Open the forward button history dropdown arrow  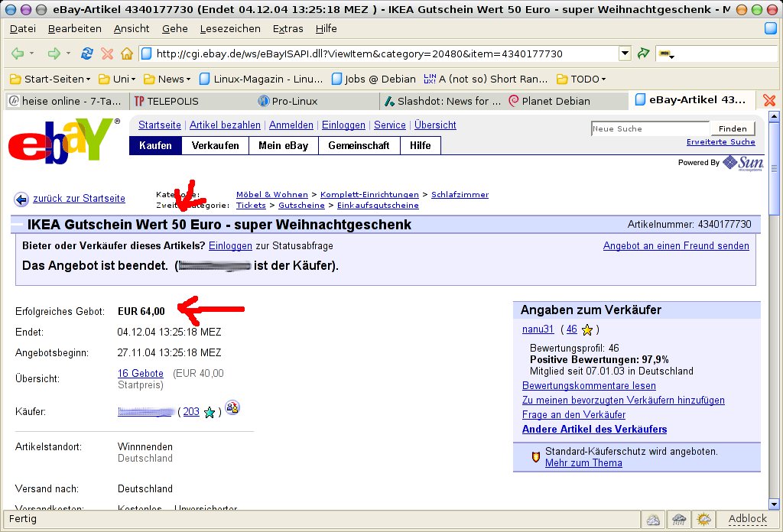68,53
